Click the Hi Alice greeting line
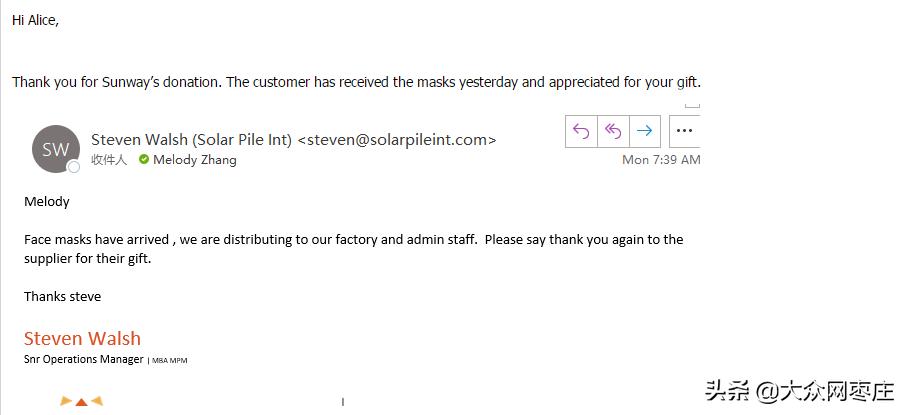Viewport: 907px width, 415px height. click(36, 21)
